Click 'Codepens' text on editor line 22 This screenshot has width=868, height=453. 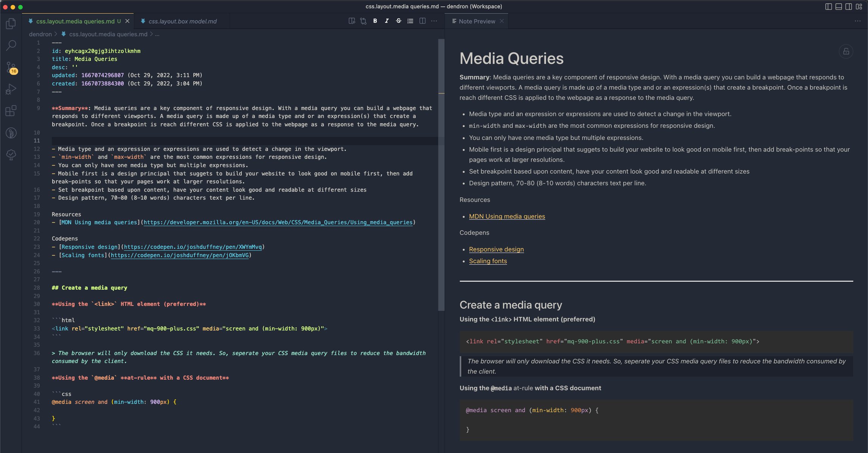(x=65, y=239)
